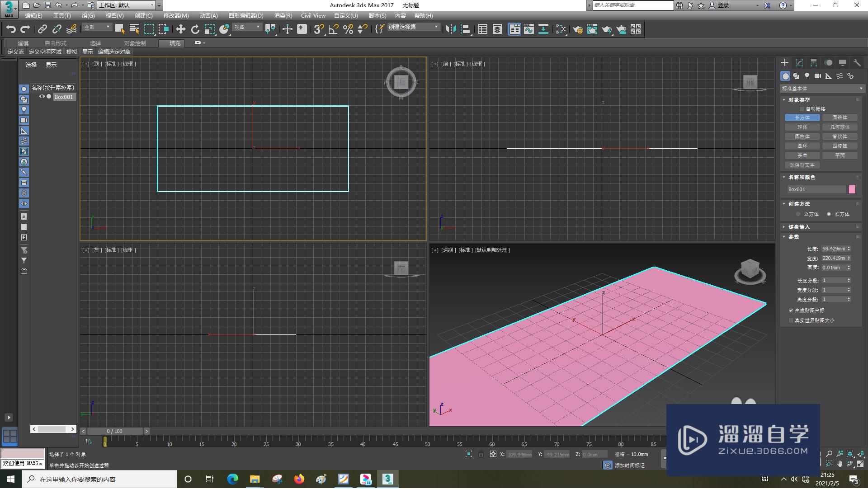Open the pink object color swatch
This screenshot has width=868, height=489.
[x=852, y=189]
